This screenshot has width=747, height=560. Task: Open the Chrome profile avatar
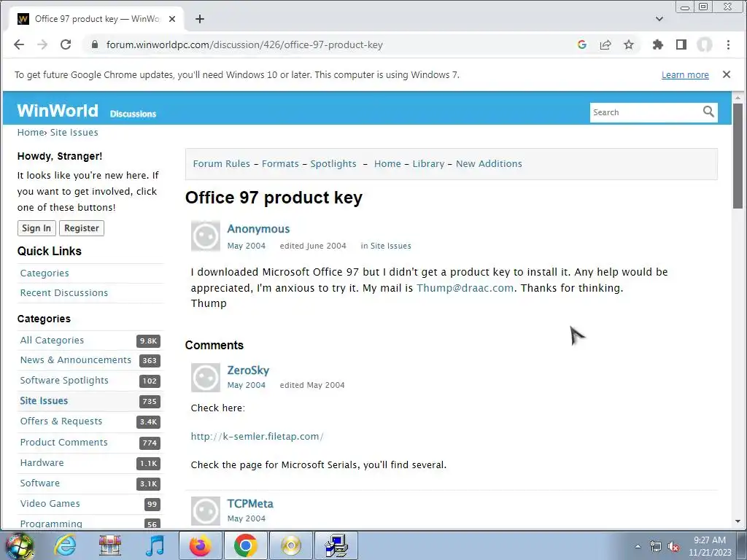[705, 44]
